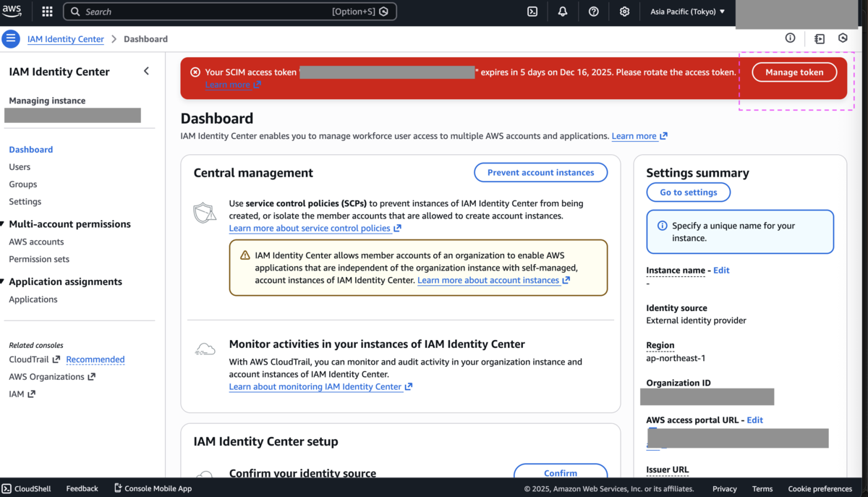Viewport: 868px width, 497px height.
Task: Open the settings gear icon in the top bar
Action: coord(624,12)
